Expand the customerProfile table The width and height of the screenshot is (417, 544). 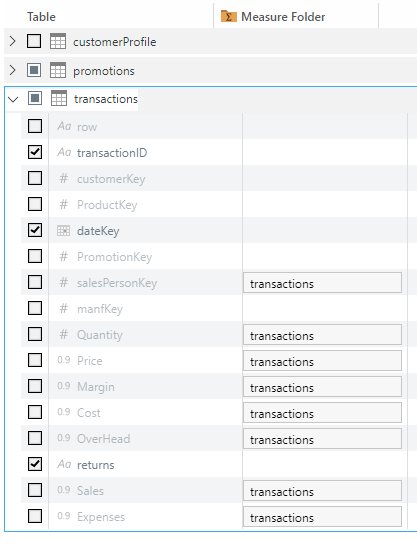point(12,41)
